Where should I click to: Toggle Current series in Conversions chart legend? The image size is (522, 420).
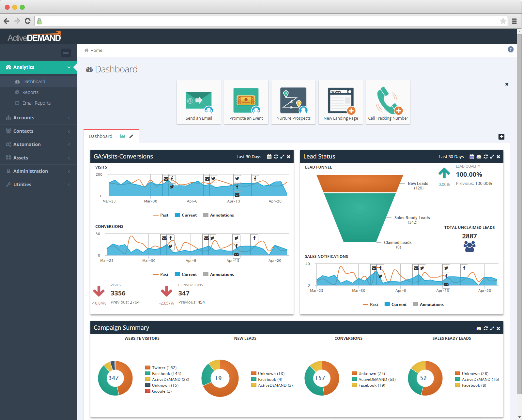tap(186, 275)
